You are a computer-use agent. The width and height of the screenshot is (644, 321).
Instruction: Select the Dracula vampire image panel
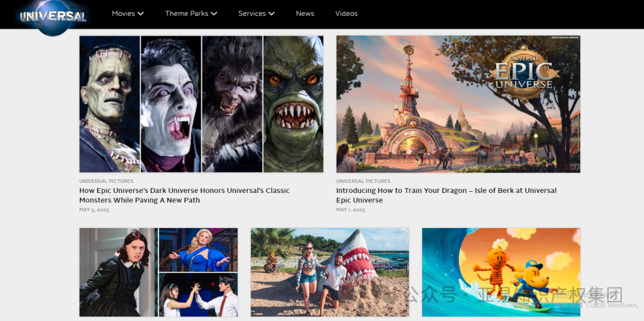click(x=171, y=104)
